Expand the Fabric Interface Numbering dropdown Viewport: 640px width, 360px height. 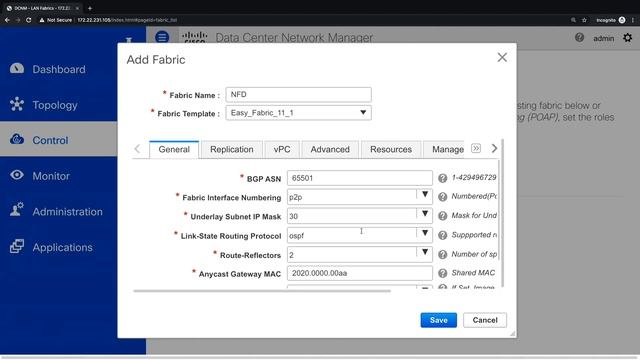[425, 195]
